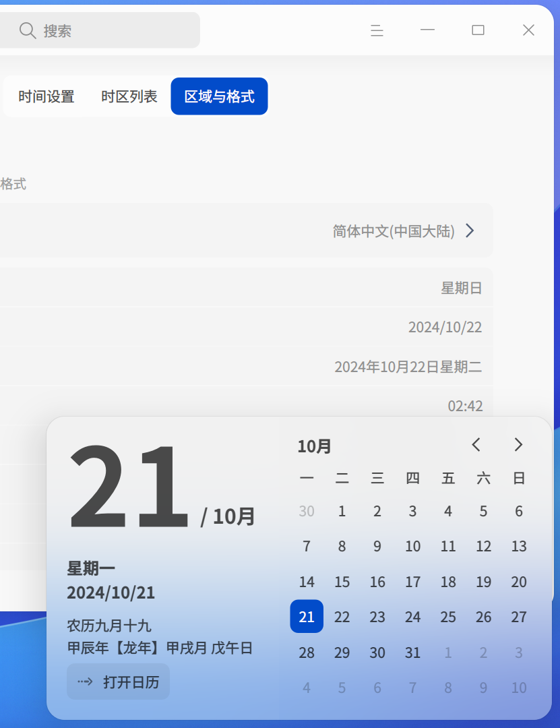Click the 星期日 first-day-of-week value
Viewport: 560px width, 728px height.
point(461,289)
